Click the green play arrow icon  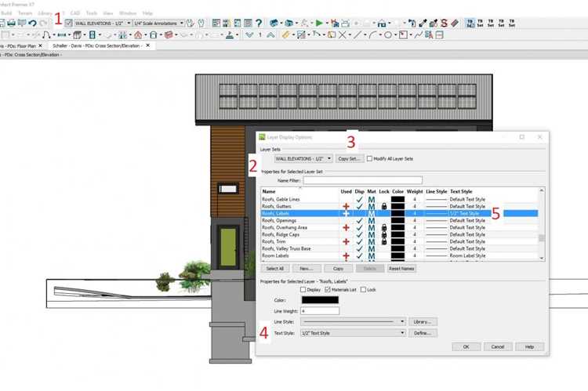(319, 24)
